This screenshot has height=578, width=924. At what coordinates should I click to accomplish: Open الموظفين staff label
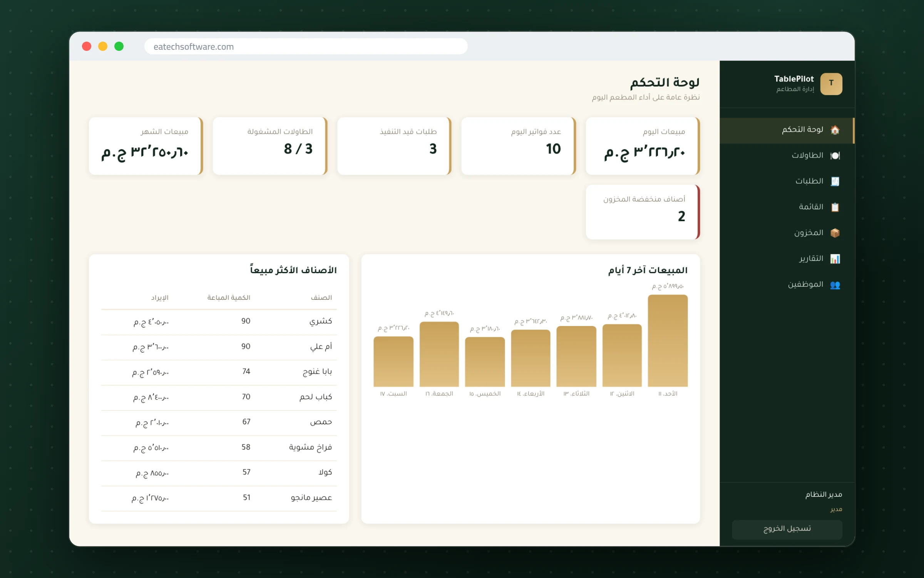805,284
